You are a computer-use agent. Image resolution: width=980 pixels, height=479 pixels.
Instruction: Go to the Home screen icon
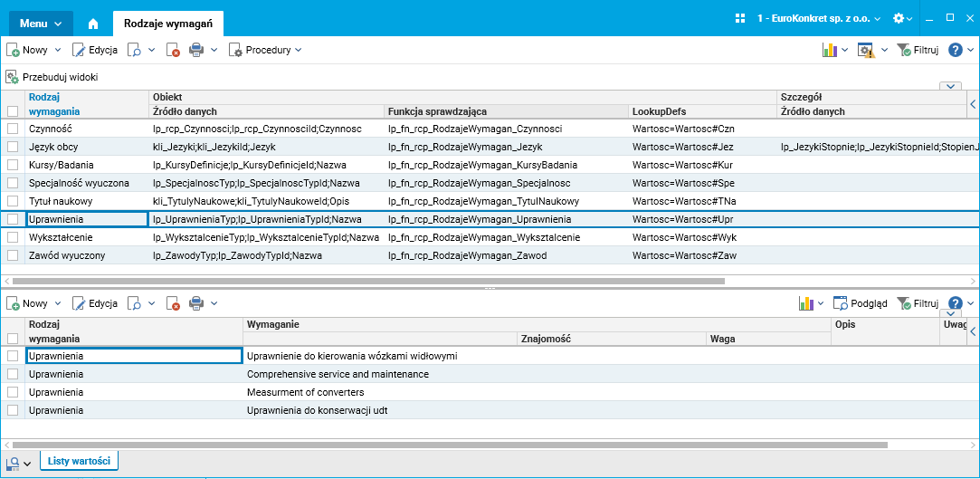92,24
